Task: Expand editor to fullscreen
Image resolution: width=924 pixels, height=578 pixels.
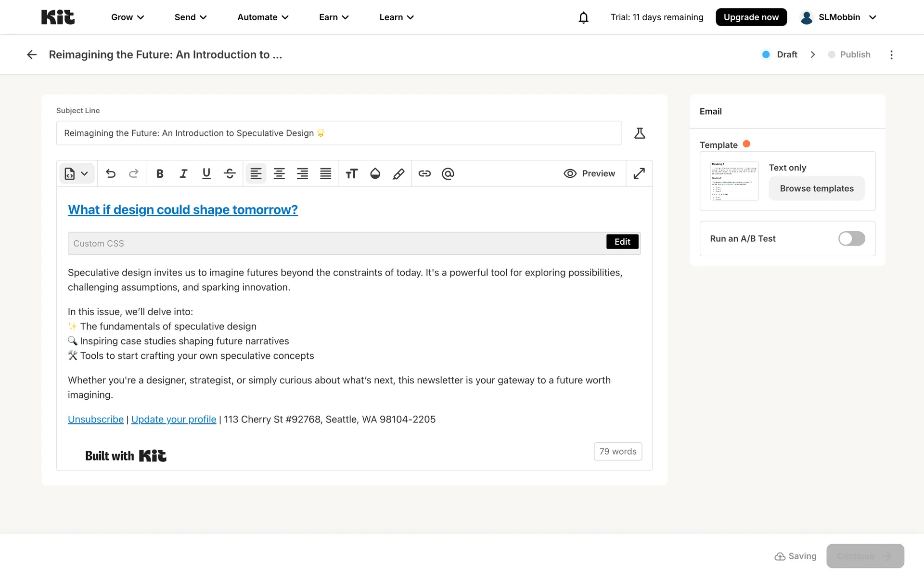Action: 639,173
